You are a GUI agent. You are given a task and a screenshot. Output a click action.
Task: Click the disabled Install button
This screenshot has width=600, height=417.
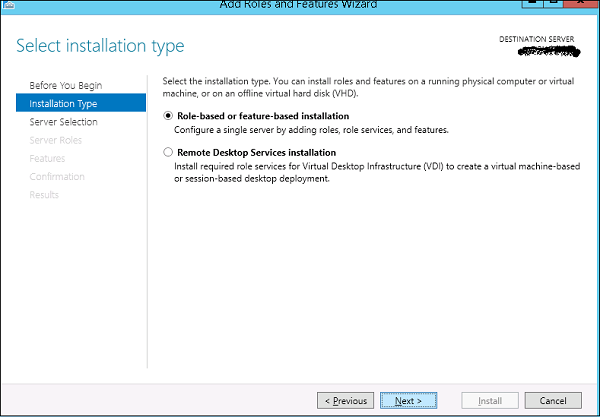[490, 401]
